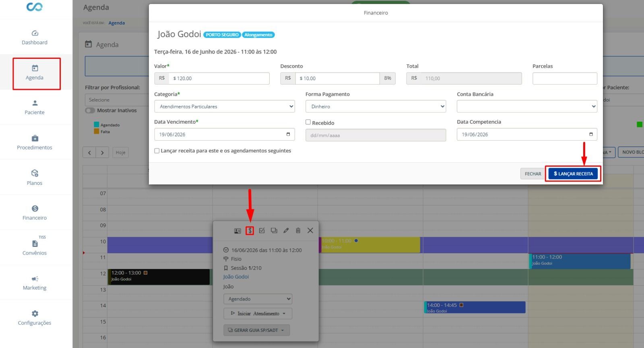The height and width of the screenshot is (348, 644).
Task: Open the Marketing section
Action: (x=35, y=283)
